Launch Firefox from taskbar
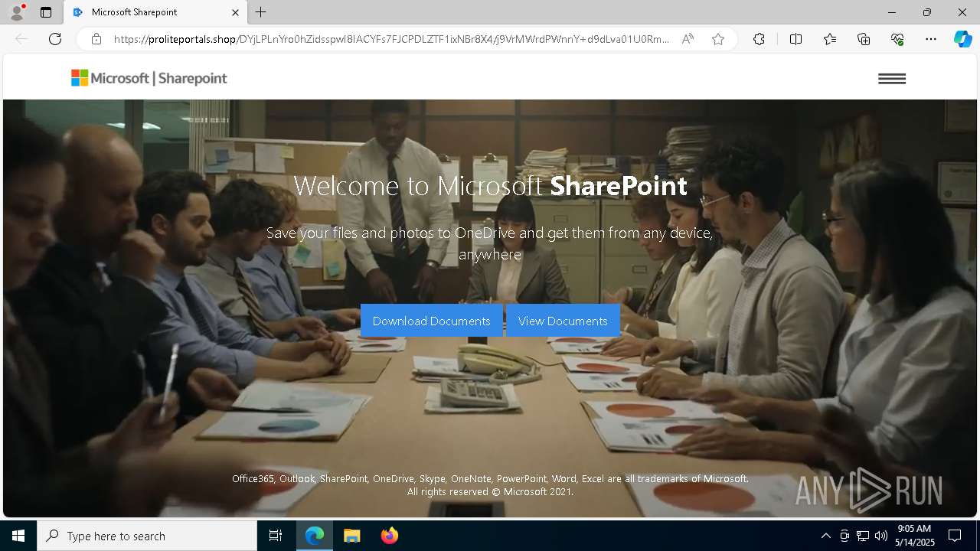This screenshot has width=980, height=551. click(x=390, y=536)
